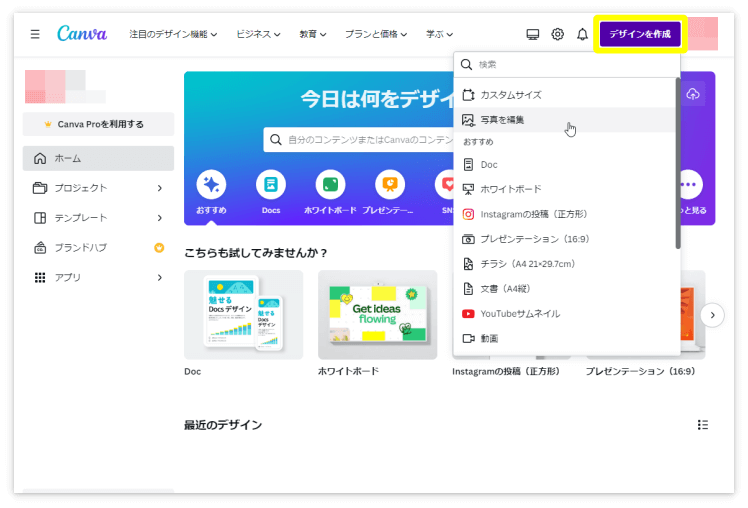Viewport: 748px width, 508px height.
Task: Click the magnifier icon in the dropdown search
Action: coord(466,64)
